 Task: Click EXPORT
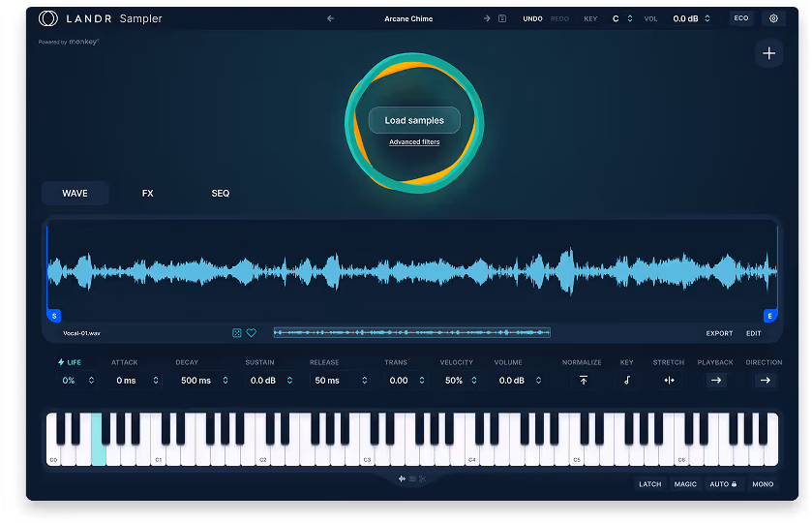point(719,333)
